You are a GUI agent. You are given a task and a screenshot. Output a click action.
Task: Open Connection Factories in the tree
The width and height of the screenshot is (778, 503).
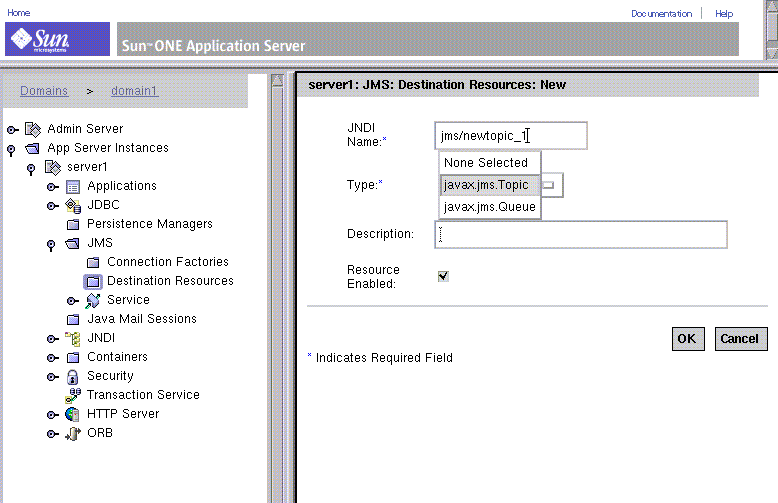168,262
